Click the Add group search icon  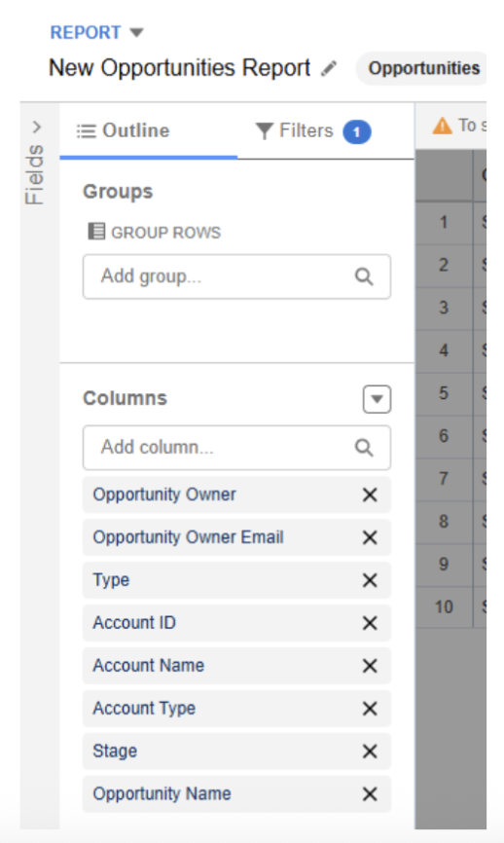(364, 276)
